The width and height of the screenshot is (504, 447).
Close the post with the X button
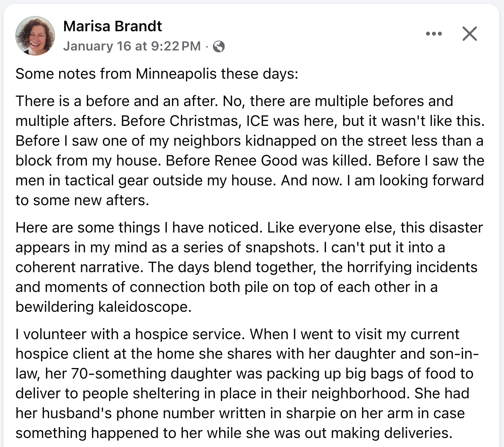(x=469, y=34)
